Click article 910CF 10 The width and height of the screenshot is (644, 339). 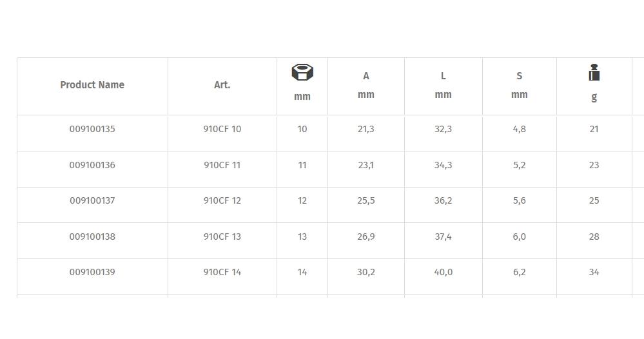[222, 129]
